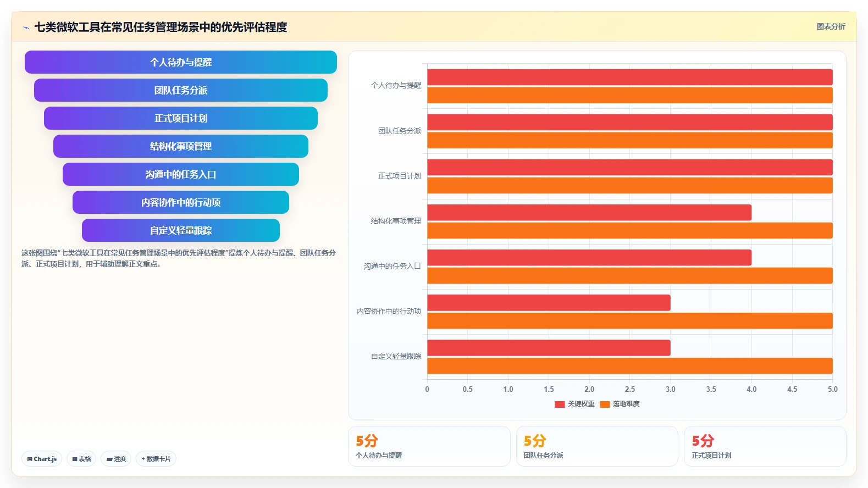Click the x-axis tick value 2.5
This screenshot has height=488, width=868.
pyautogui.click(x=630, y=389)
